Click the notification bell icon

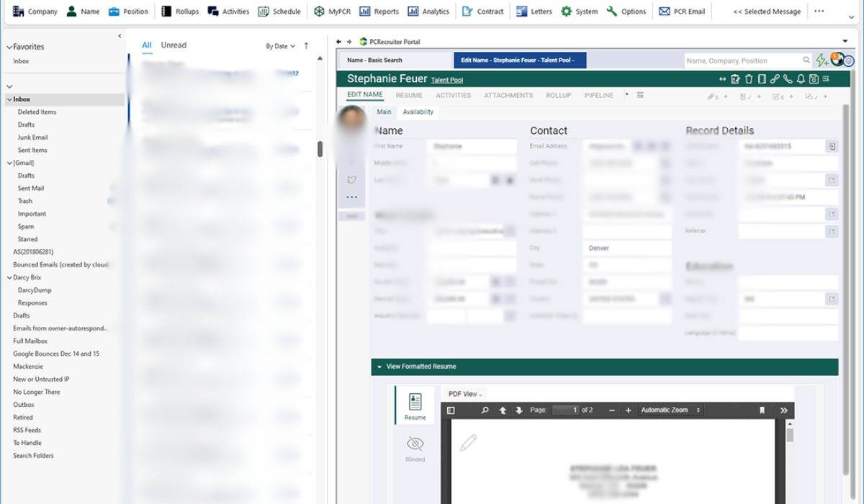click(x=801, y=79)
